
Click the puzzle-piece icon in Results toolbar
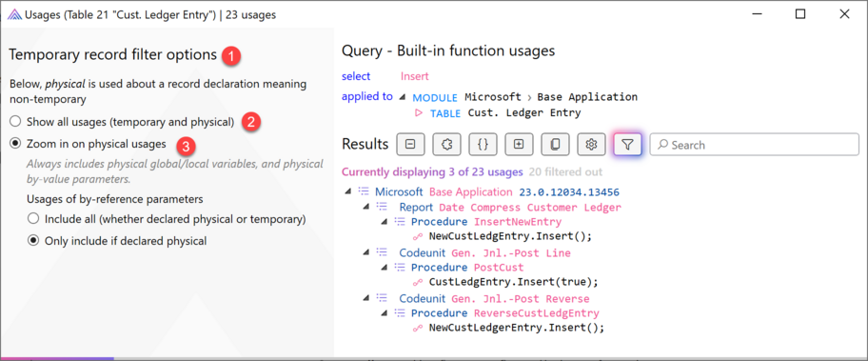pos(446,145)
